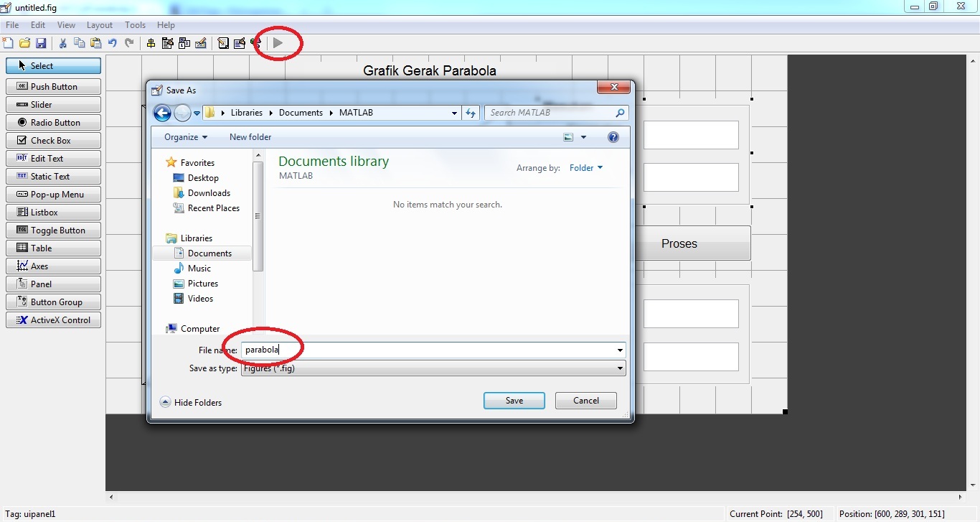
Task: Open the Property Inspector toolbar icon
Action: point(240,43)
